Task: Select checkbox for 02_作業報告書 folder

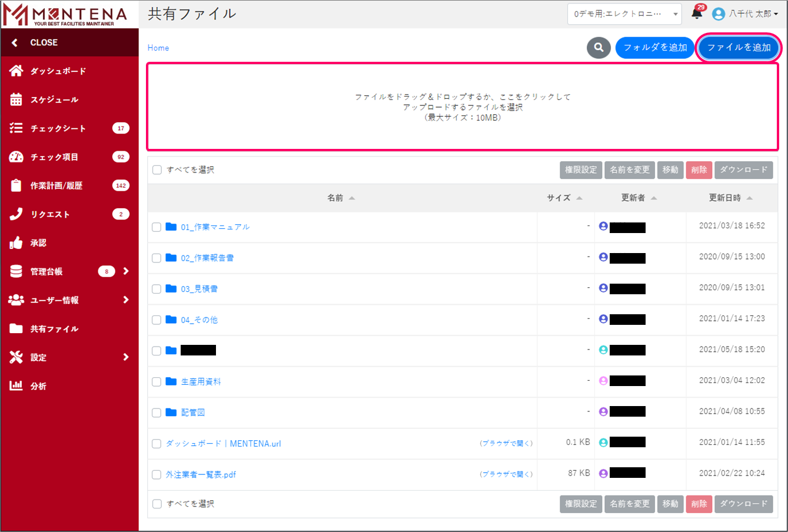Action: (157, 258)
